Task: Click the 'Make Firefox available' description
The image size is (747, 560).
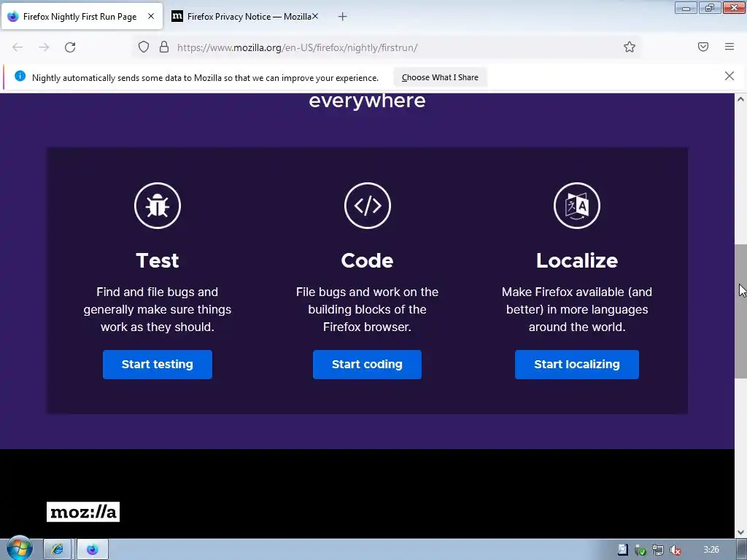Action: [x=577, y=309]
